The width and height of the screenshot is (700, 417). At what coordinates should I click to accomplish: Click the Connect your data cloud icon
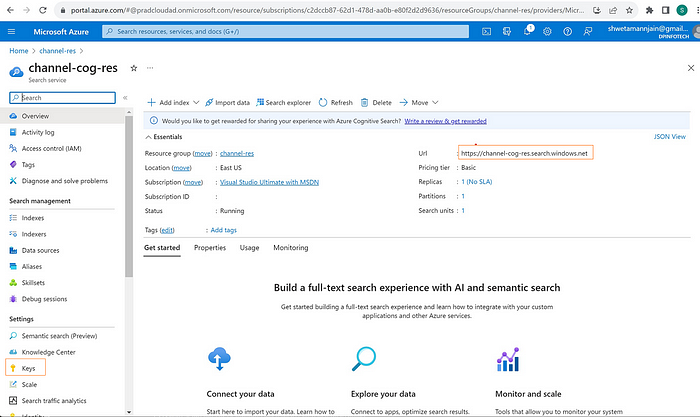pos(219,359)
